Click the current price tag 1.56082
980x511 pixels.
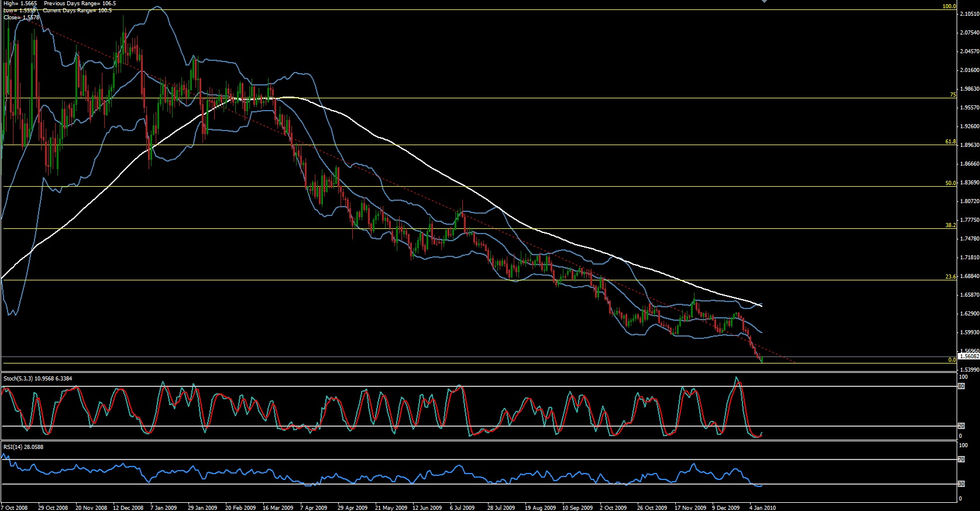[x=968, y=356]
